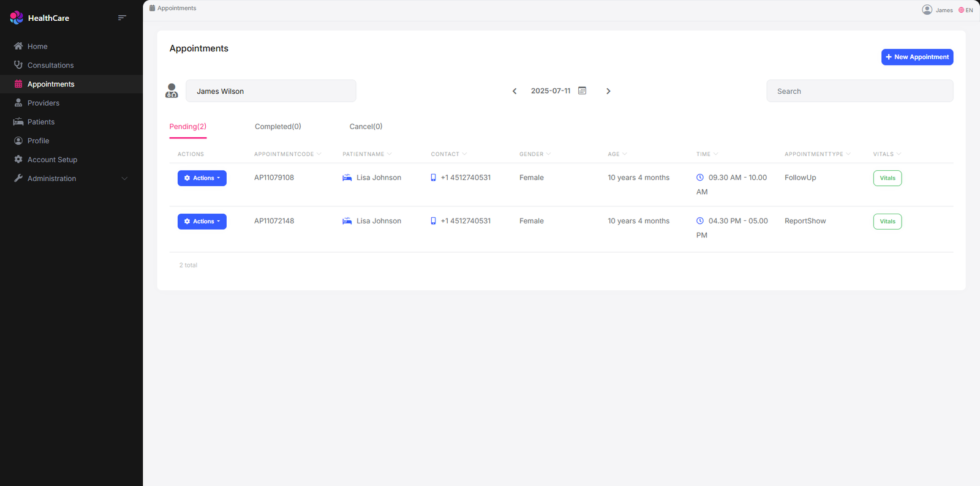Collapse the sidebar with the hamburger icon

122,18
